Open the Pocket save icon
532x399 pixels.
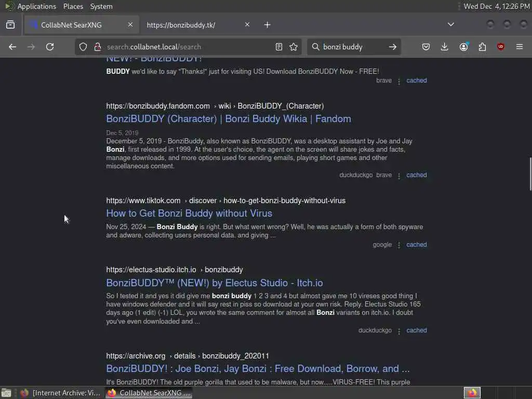(426, 47)
